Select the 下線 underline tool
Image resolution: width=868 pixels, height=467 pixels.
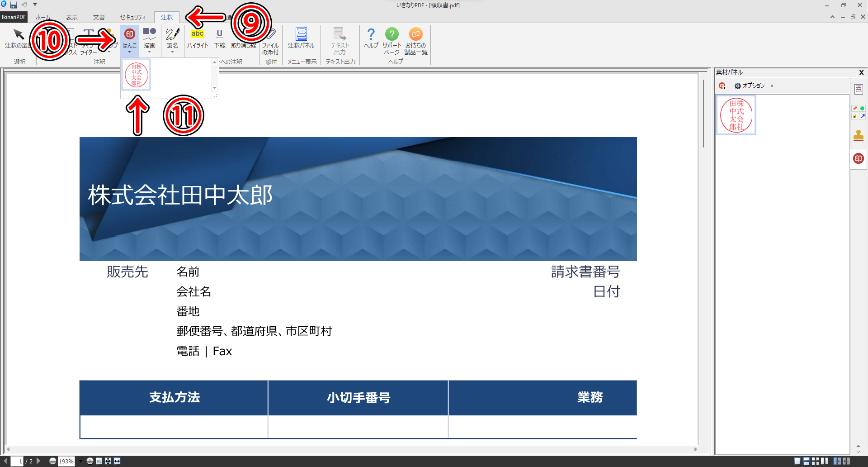pyautogui.click(x=220, y=34)
